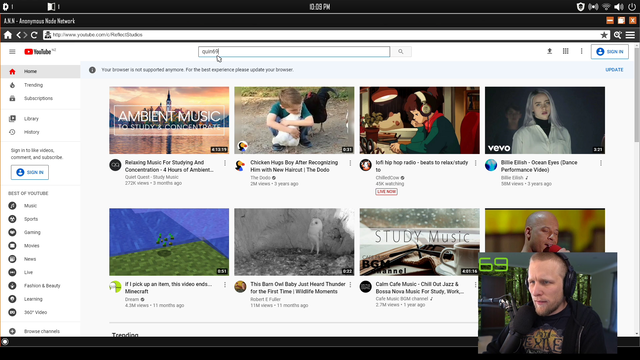Viewport: 640px width, 360px height.
Task: Click the system volume speaker icon
Action: pos(619,7)
